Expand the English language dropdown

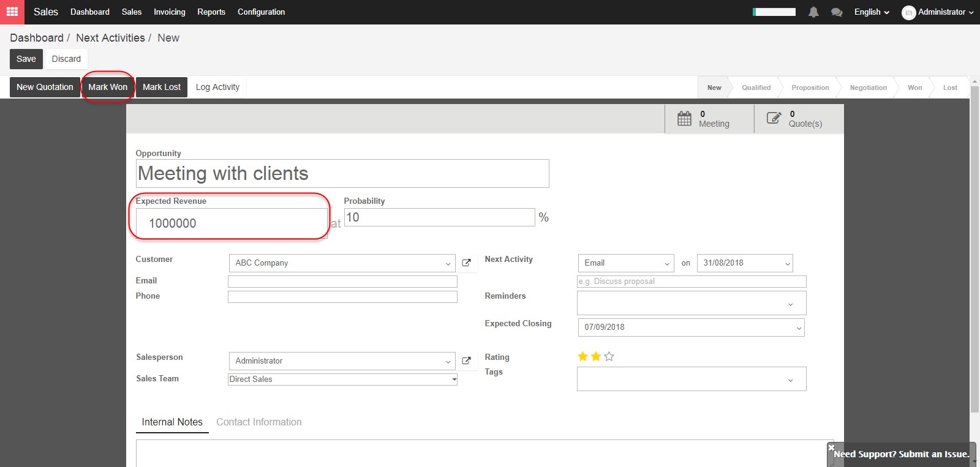[x=872, y=12]
